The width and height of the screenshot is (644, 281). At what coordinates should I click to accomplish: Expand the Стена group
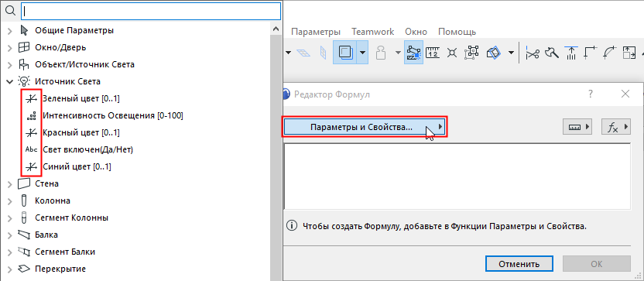point(10,184)
